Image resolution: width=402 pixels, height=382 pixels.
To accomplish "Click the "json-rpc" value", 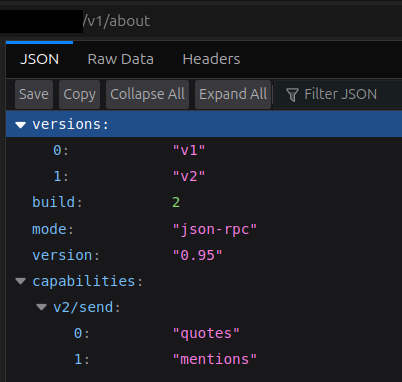I will coord(215,230).
